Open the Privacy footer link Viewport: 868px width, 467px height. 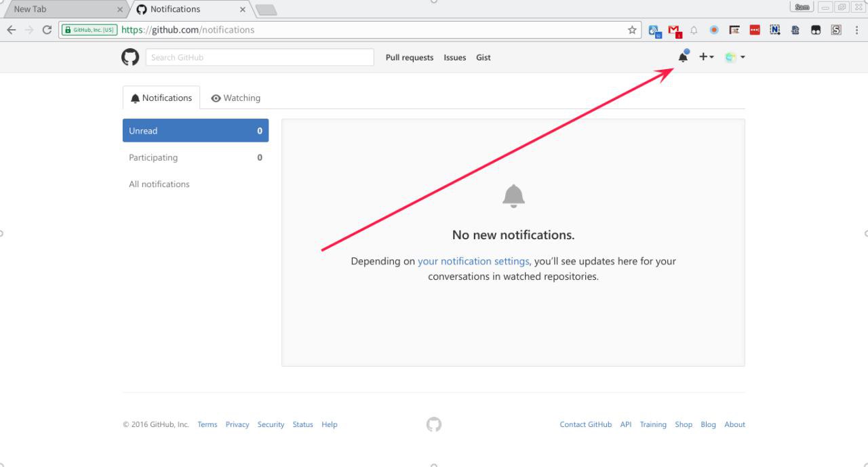[x=237, y=424]
